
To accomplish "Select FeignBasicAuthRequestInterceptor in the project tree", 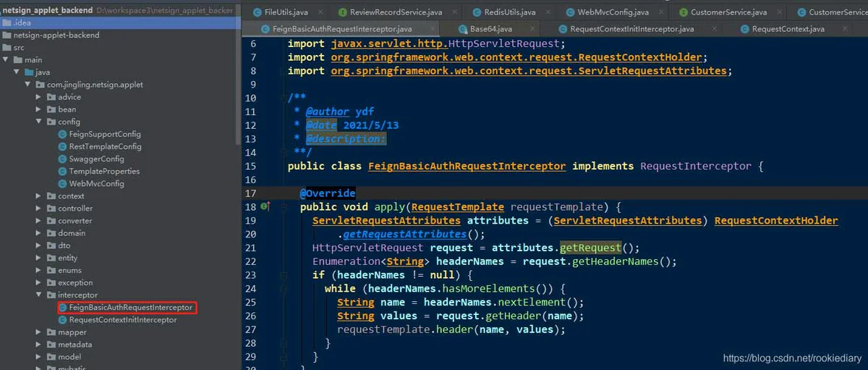I will (131, 308).
